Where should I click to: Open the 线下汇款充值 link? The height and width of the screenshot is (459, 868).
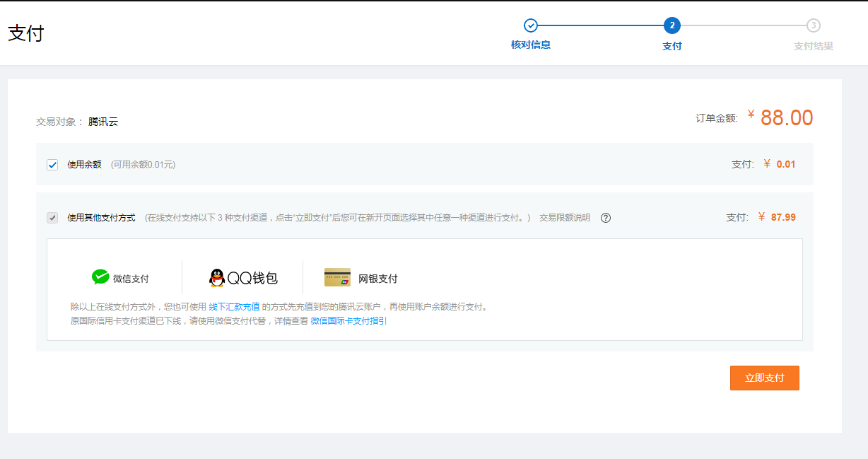tap(234, 307)
